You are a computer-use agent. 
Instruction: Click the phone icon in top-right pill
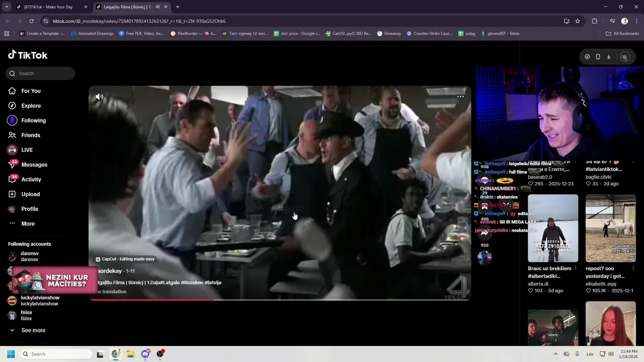(598, 57)
